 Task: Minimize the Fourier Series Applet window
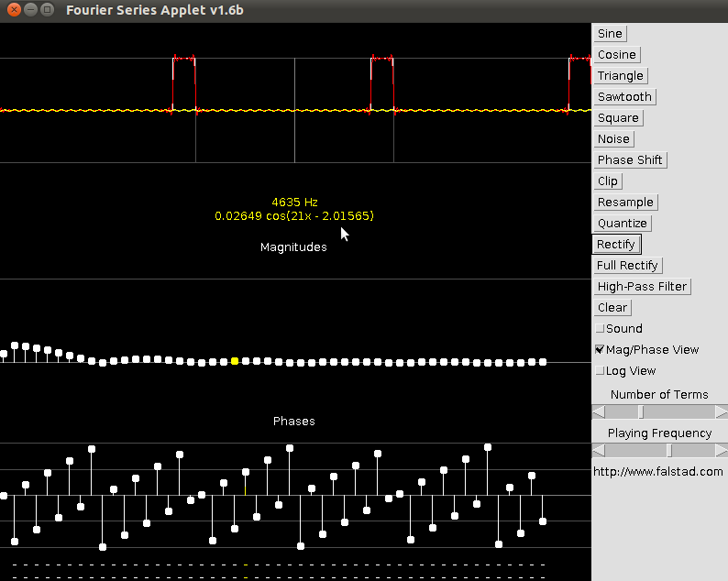pos(30,9)
